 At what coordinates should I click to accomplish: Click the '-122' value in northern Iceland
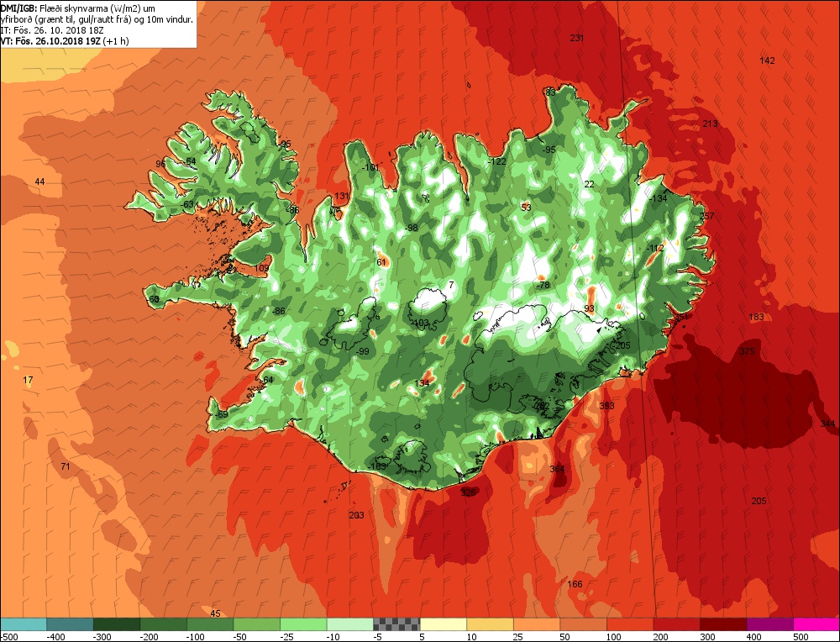point(496,161)
